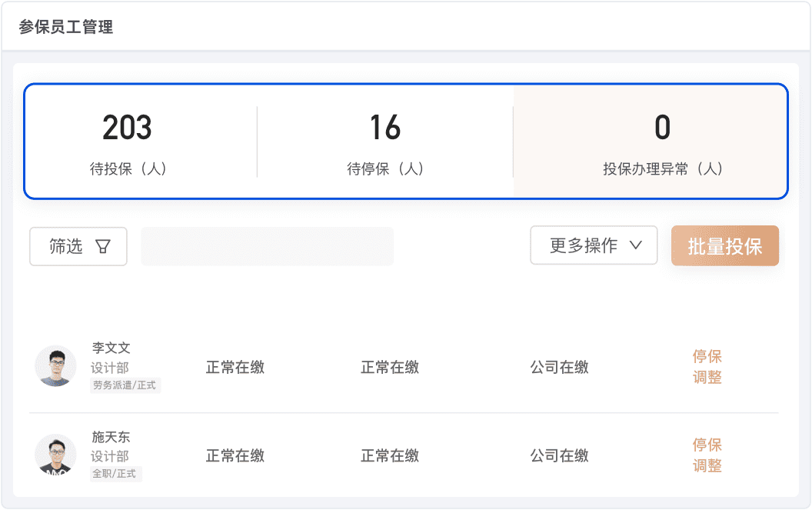Click 李文文's avatar photo
The width and height of the screenshot is (812, 510).
click(x=55, y=366)
